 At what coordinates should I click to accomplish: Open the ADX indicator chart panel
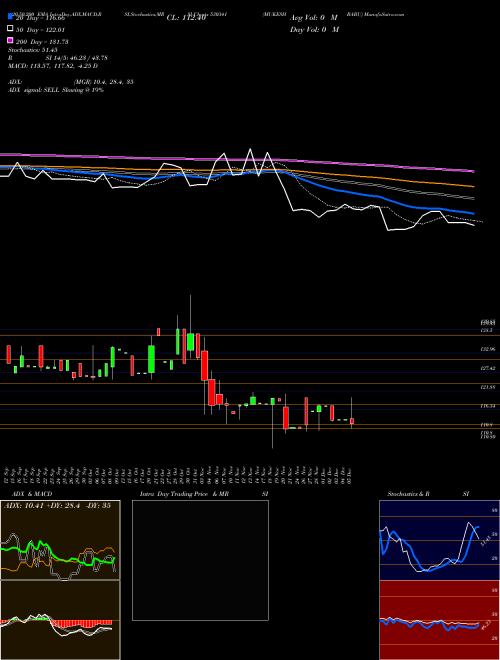[60, 540]
